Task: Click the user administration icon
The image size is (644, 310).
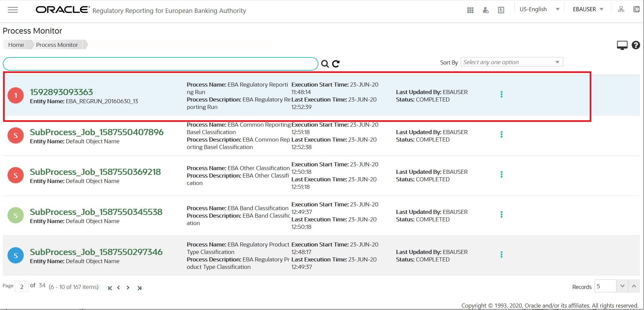Action: click(x=485, y=10)
